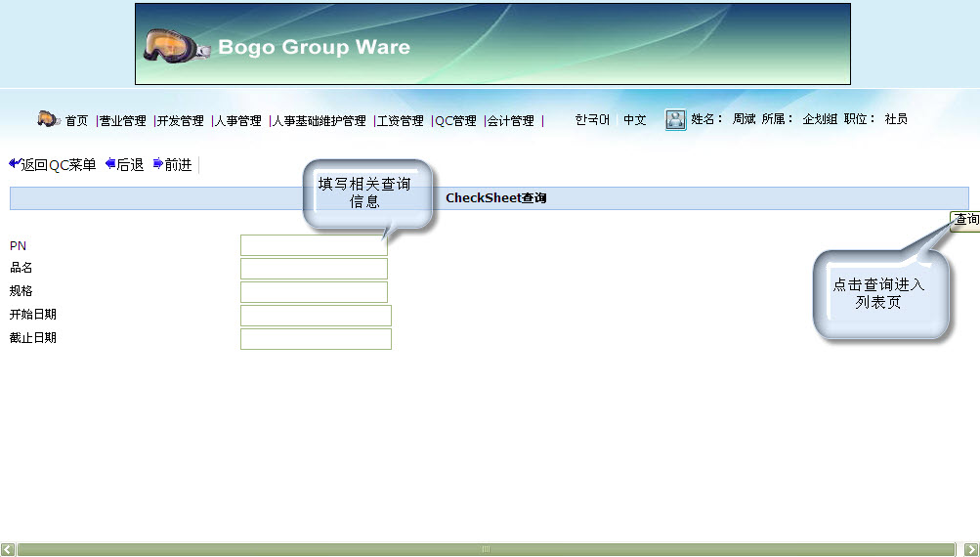
Task: Focus the PN input field
Action: coord(314,245)
